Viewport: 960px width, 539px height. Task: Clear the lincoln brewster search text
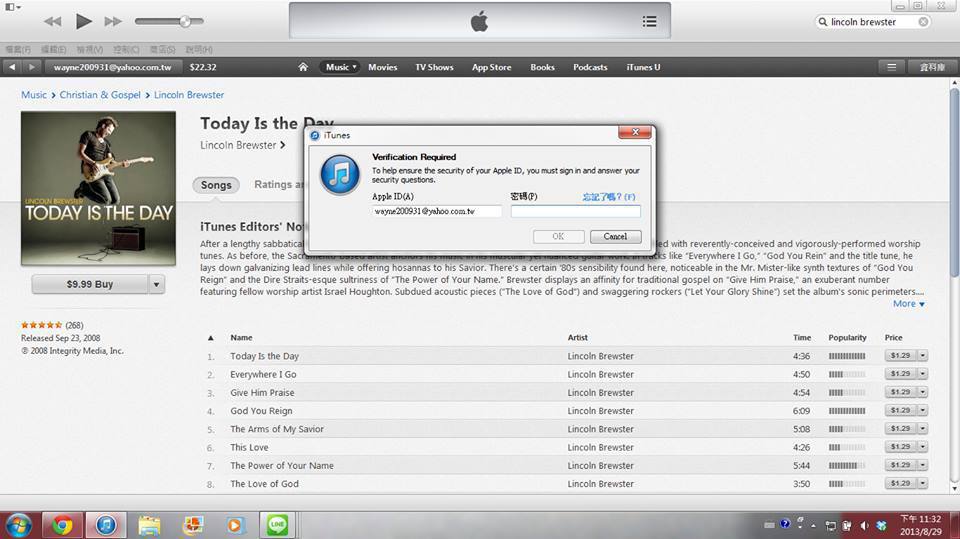click(x=923, y=21)
